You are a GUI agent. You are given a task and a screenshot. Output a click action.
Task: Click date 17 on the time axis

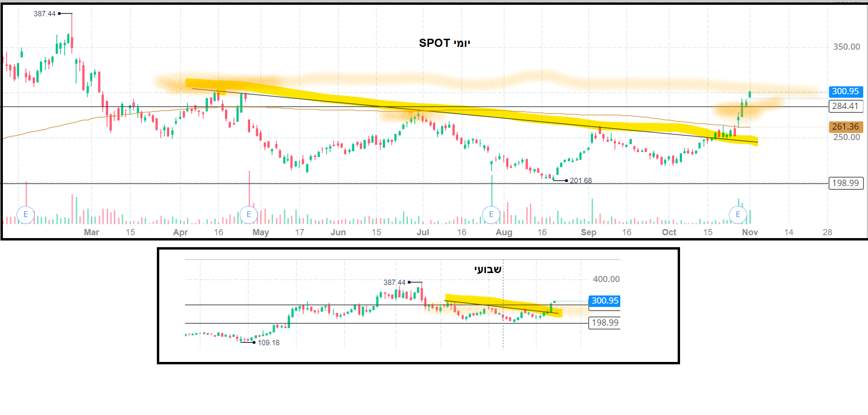tap(299, 232)
